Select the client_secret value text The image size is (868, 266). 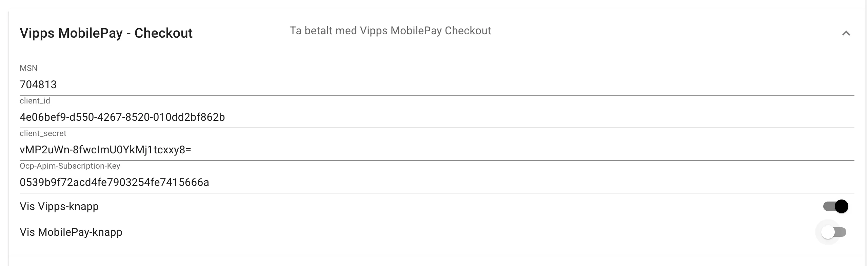coord(106,149)
